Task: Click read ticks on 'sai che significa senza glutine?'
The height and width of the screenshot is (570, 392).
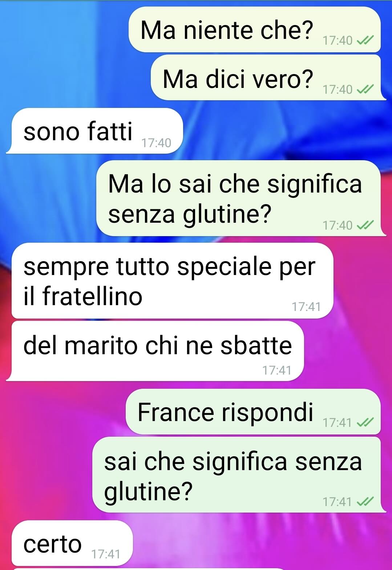Action: [x=365, y=502]
